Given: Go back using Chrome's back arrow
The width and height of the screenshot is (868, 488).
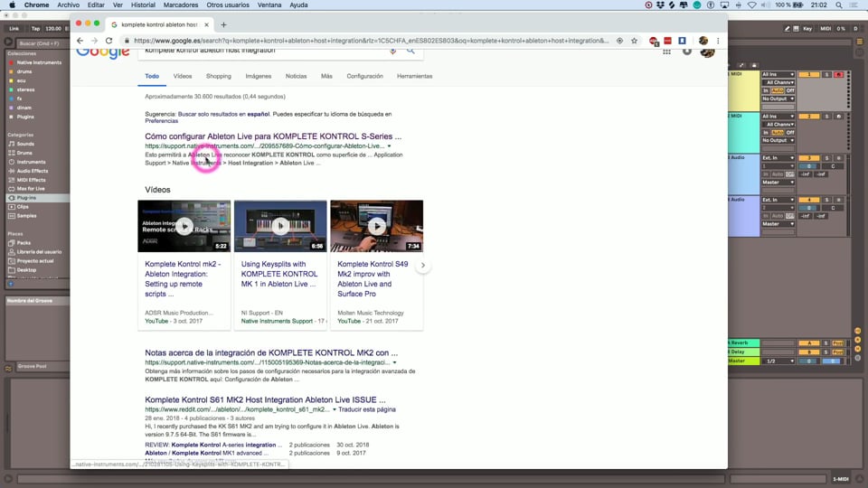Looking at the screenshot, I should click(80, 41).
